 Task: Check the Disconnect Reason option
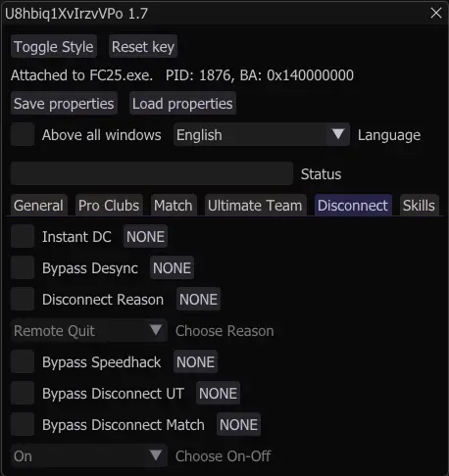[23, 299]
